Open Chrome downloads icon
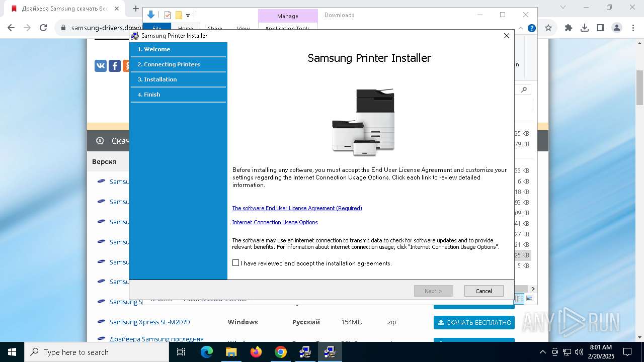The height and width of the screenshot is (362, 644). [x=585, y=28]
